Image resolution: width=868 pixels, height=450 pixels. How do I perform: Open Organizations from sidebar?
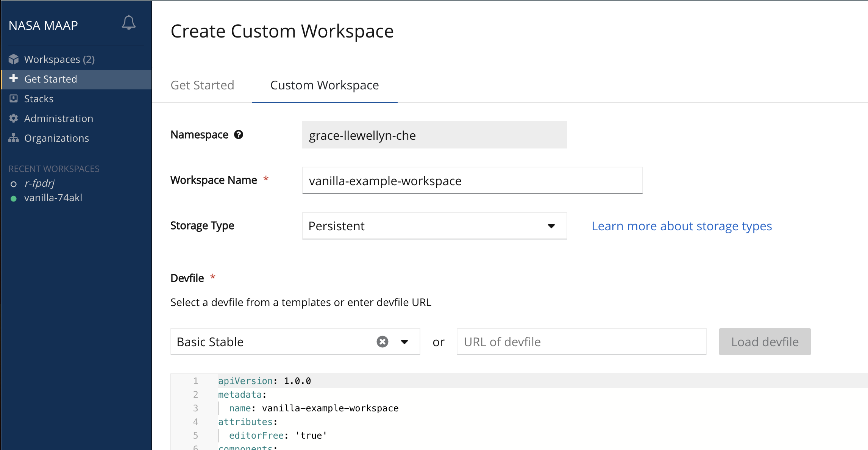tap(76, 138)
